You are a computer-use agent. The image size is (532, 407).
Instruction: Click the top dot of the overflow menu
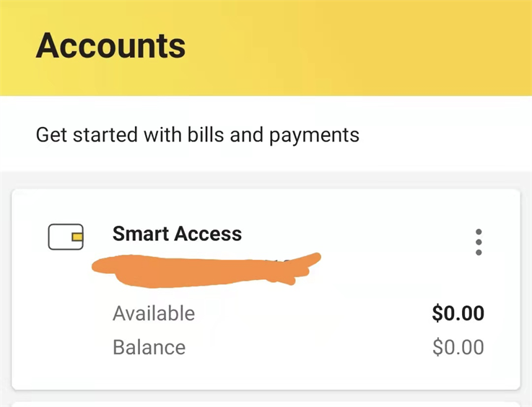tap(479, 232)
